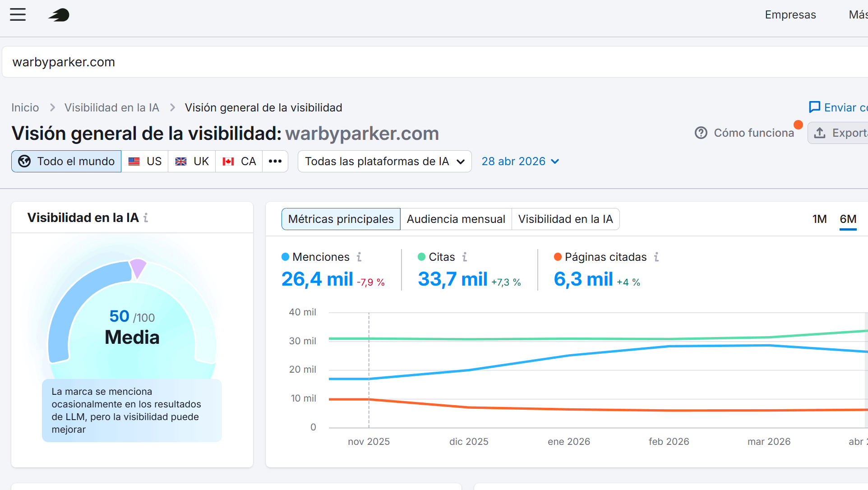Select the 6M time range
This screenshot has width=868, height=490.
(x=848, y=219)
